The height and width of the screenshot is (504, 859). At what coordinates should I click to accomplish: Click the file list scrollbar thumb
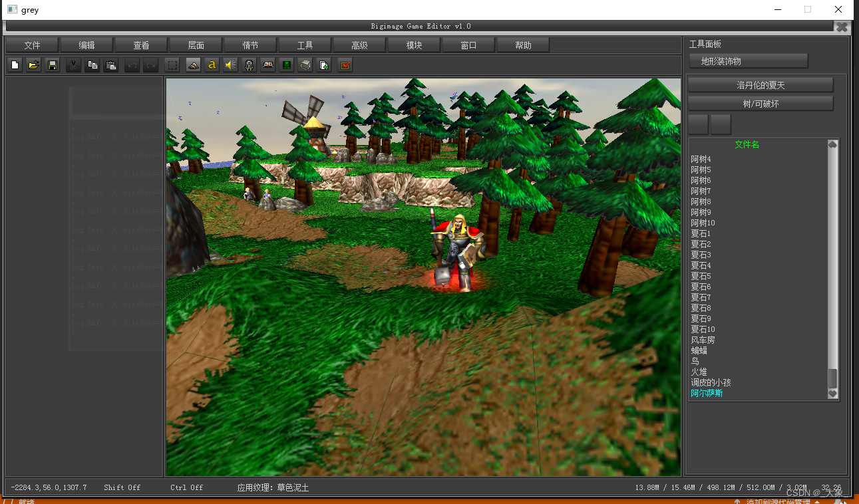pos(832,378)
